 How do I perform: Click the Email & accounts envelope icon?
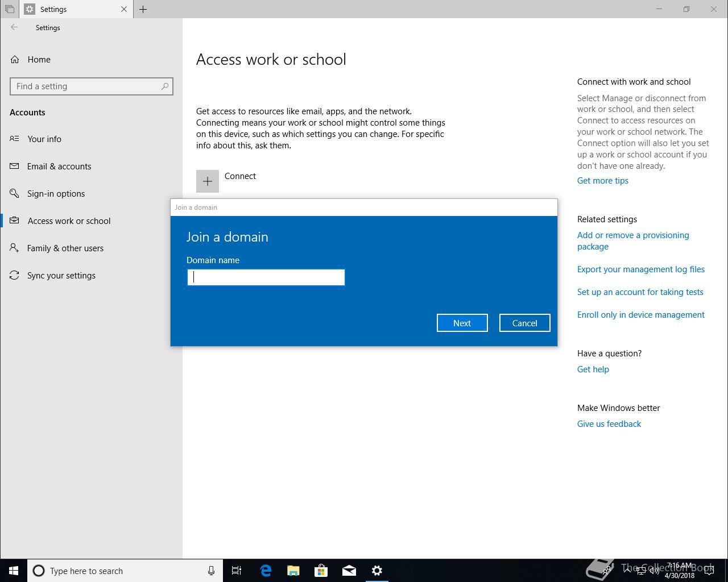click(15, 166)
